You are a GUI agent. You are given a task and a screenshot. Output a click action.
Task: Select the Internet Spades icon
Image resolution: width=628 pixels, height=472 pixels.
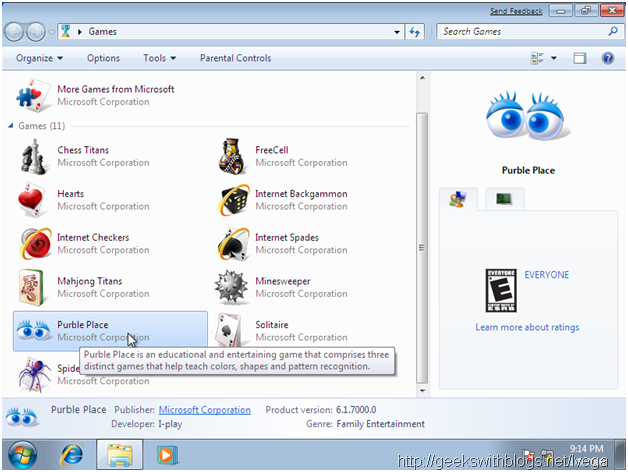click(x=232, y=244)
